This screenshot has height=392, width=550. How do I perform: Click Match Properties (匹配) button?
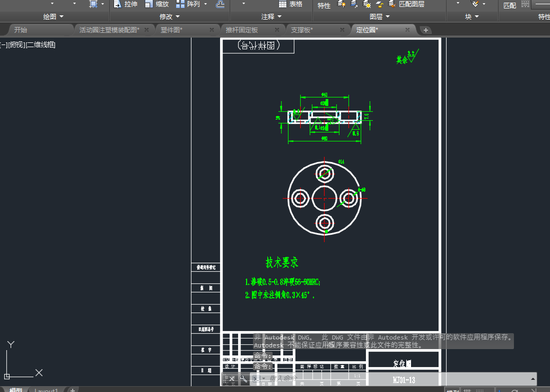click(x=510, y=5)
